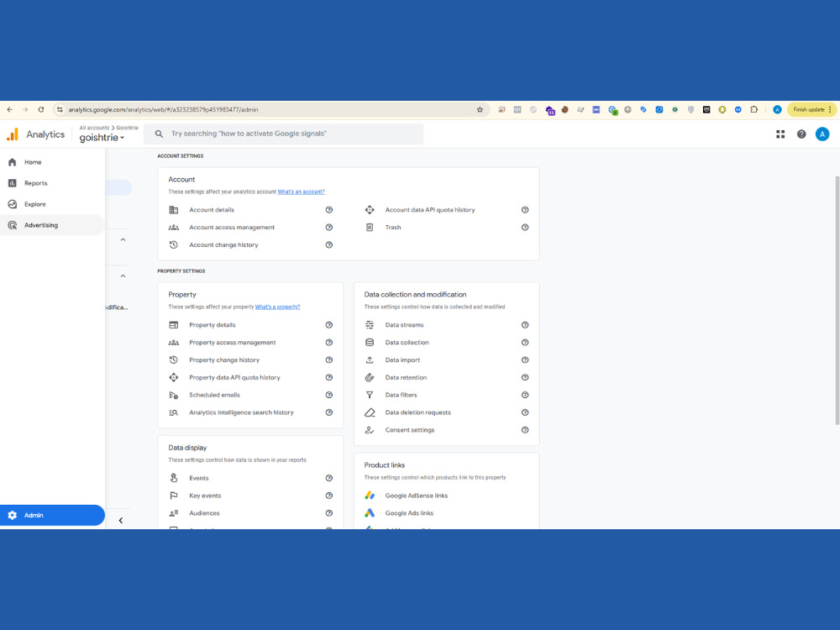Click the Data retention paperclip icon
This screenshot has width=840, height=630.
[370, 377]
